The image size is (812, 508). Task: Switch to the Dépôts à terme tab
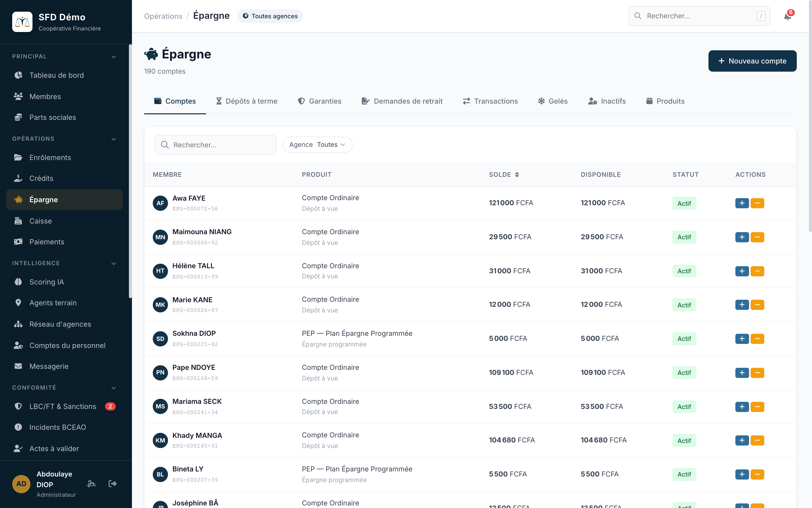[247, 101]
